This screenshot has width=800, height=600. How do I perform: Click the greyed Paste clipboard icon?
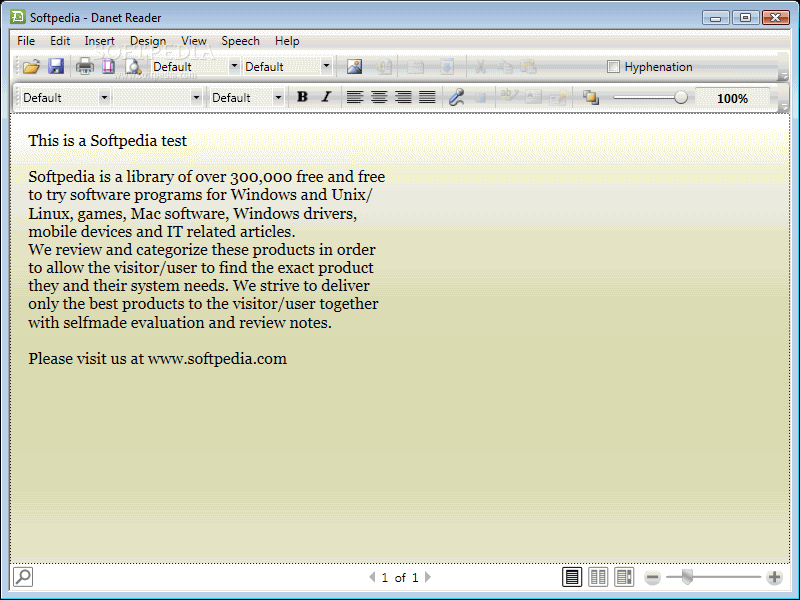click(529, 67)
